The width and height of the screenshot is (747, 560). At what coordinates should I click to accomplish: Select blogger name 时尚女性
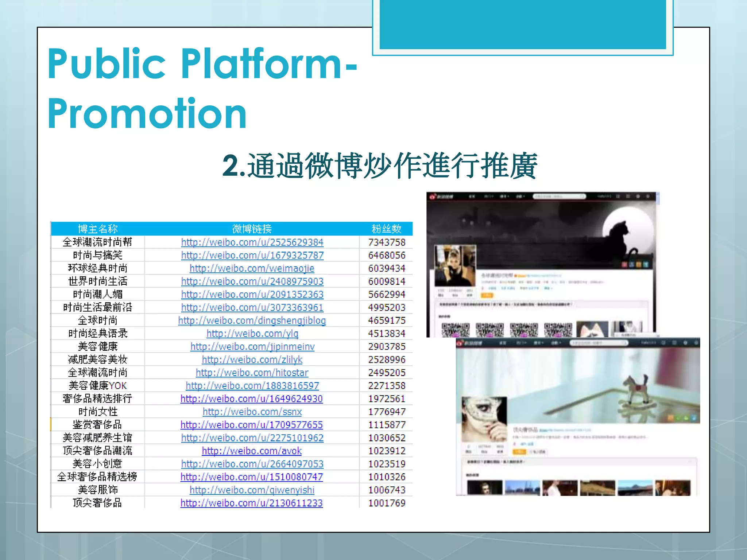[x=97, y=412]
